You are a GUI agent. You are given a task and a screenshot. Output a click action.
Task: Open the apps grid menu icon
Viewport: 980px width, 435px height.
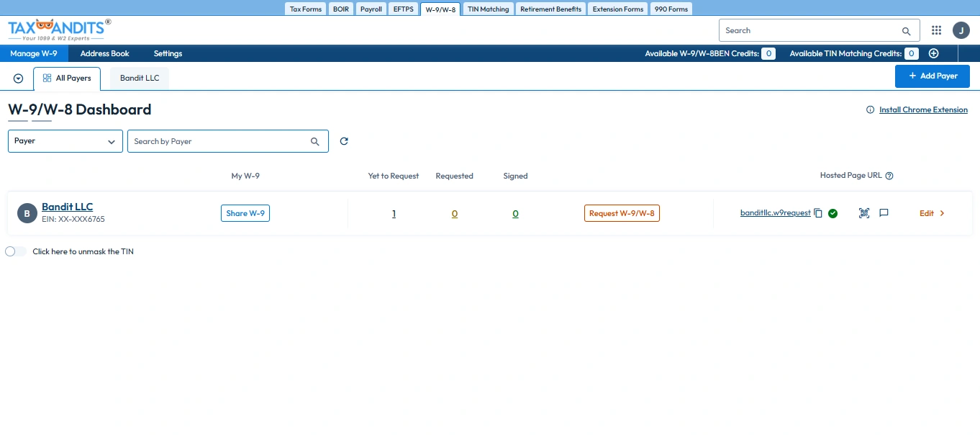coord(936,30)
